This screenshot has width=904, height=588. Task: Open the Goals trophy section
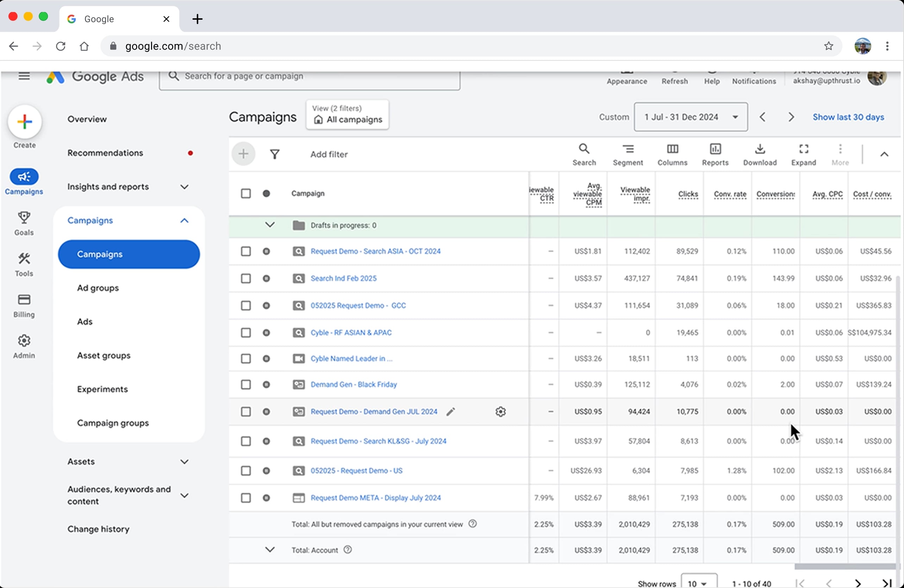point(24,224)
